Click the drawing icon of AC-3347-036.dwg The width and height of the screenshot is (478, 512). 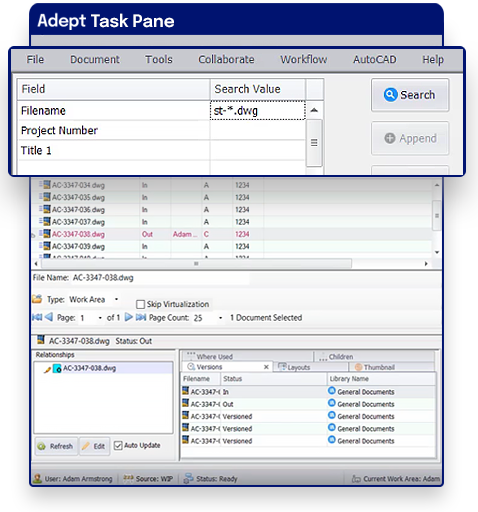pos(47,209)
